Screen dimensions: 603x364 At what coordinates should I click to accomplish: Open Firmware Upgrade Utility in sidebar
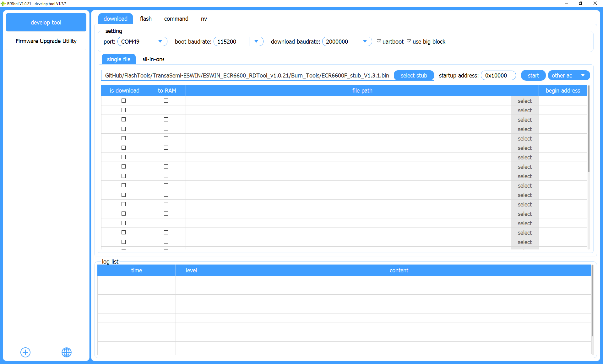click(x=46, y=41)
